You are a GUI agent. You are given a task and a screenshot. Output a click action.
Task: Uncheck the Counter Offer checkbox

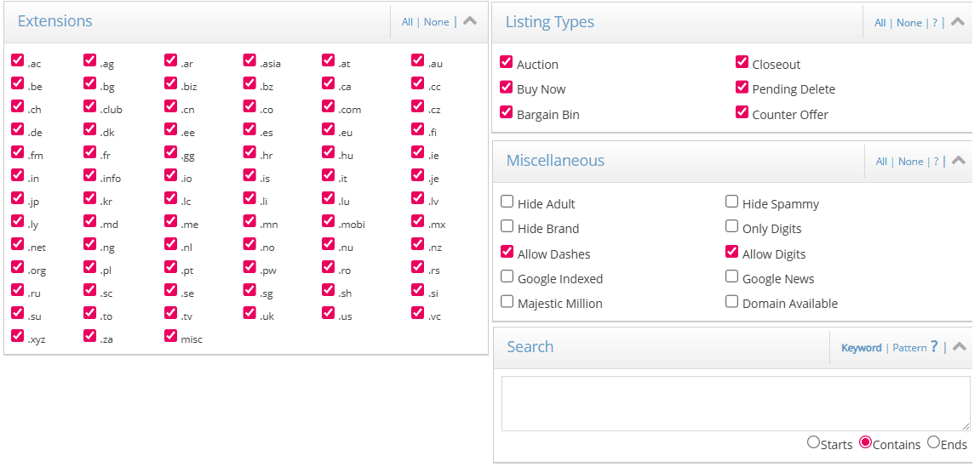click(x=742, y=112)
